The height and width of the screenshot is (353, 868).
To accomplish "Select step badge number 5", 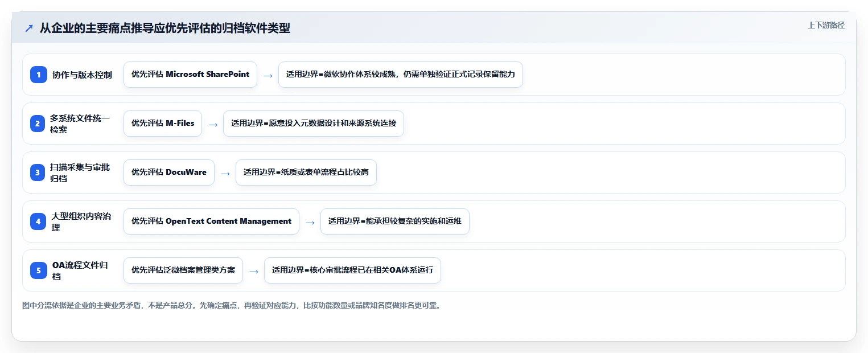I will [39, 270].
